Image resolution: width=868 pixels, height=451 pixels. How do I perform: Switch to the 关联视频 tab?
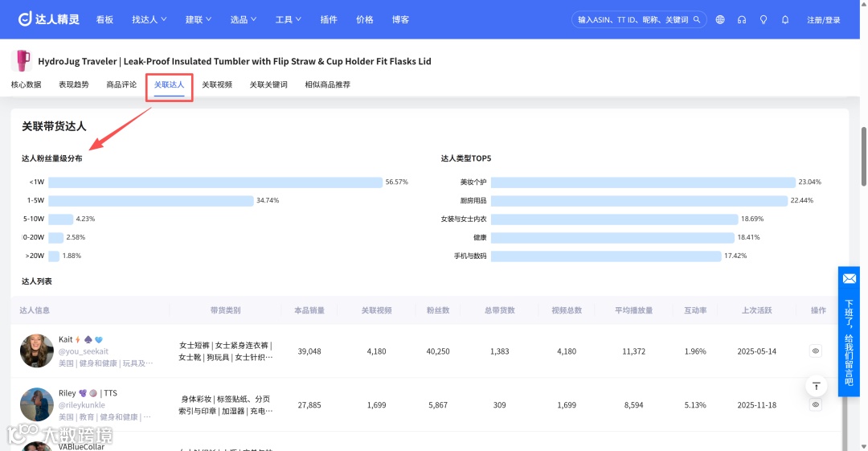pos(217,84)
